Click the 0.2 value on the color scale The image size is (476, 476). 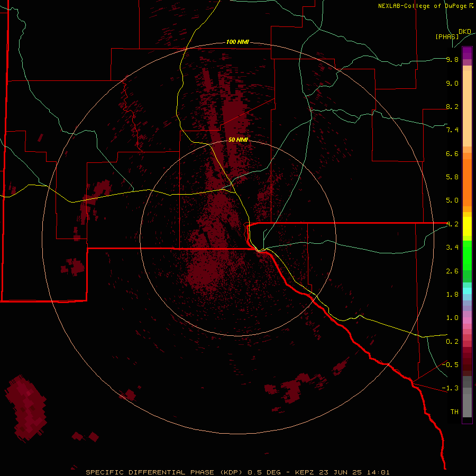(x=452, y=342)
